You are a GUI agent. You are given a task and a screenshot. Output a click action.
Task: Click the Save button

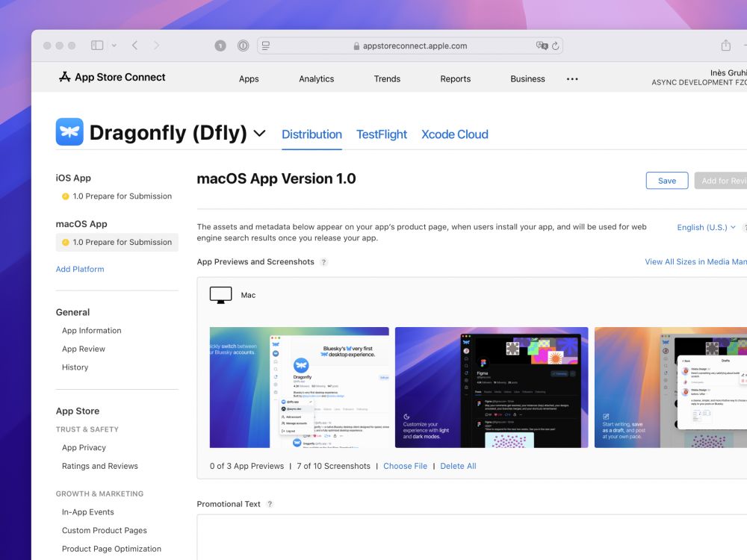[x=667, y=181]
